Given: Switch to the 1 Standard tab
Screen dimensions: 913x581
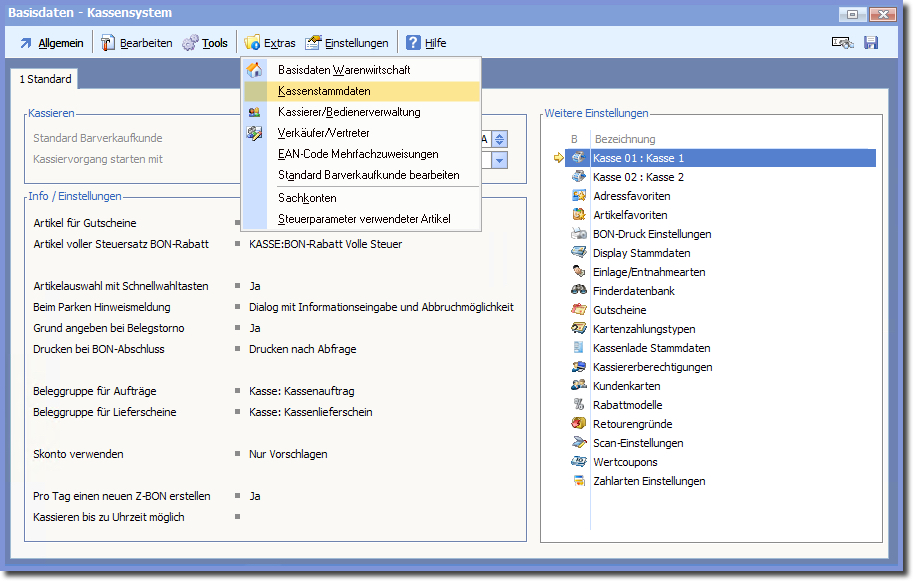Looking at the screenshot, I should tap(45, 79).
